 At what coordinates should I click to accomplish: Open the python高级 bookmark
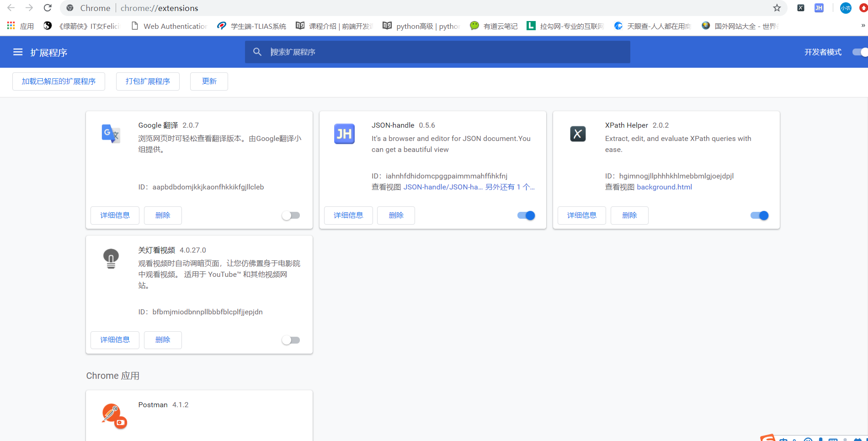click(x=421, y=26)
